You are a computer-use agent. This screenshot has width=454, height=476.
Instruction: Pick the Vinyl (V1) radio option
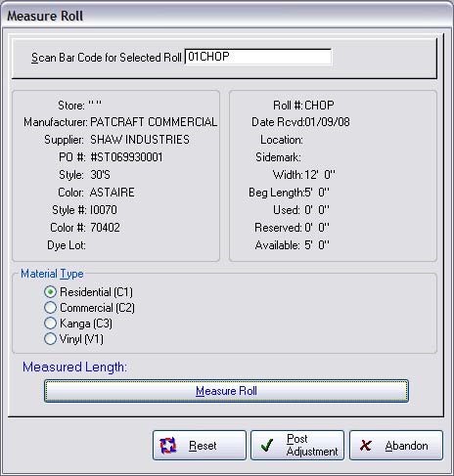[50, 339]
